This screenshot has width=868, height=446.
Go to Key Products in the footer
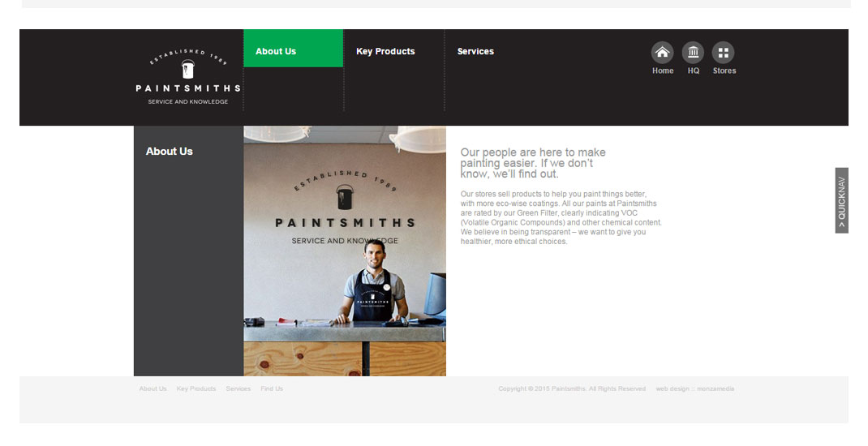tap(196, 389)
